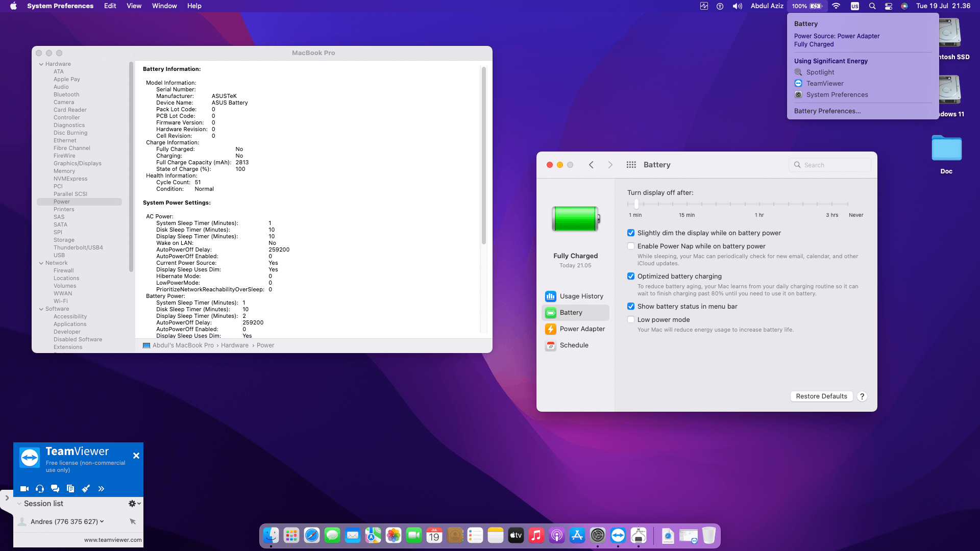Click TeamViewer icon in the Dock
Screen dimensions: 980x551
pyautogui.click(x=618, y=535)
